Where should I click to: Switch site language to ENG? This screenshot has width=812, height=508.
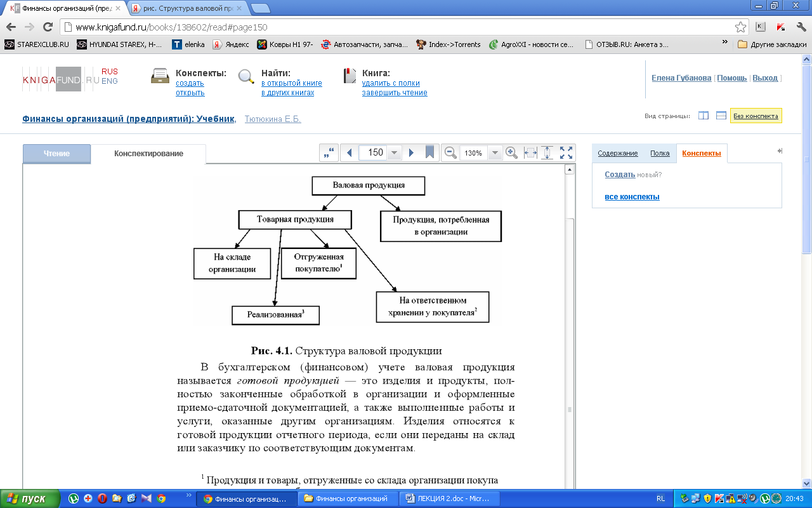[x=109, y=81]
